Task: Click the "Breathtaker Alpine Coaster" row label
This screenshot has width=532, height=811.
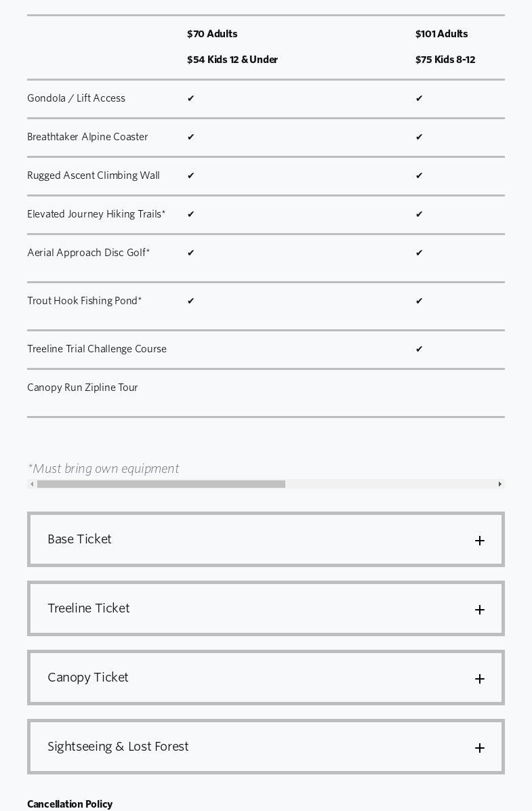Action: 87,137
